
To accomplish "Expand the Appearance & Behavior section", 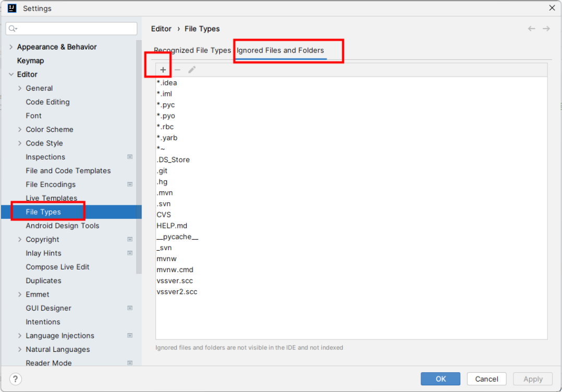I will tap(11, 47).
